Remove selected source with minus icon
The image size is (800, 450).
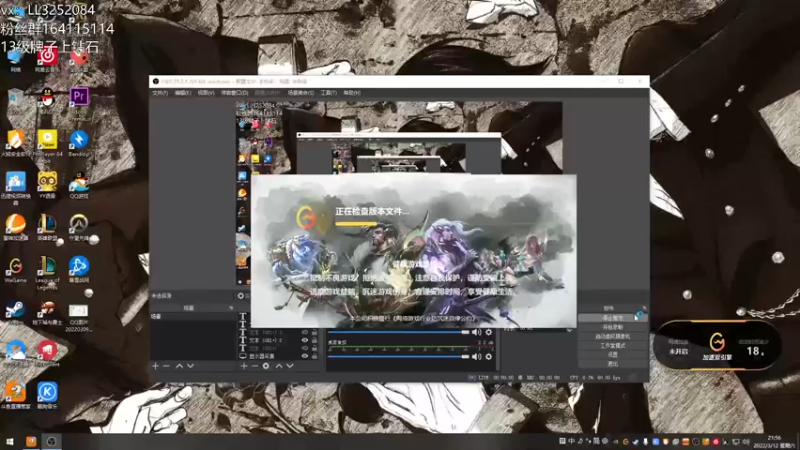coord(255,366)
